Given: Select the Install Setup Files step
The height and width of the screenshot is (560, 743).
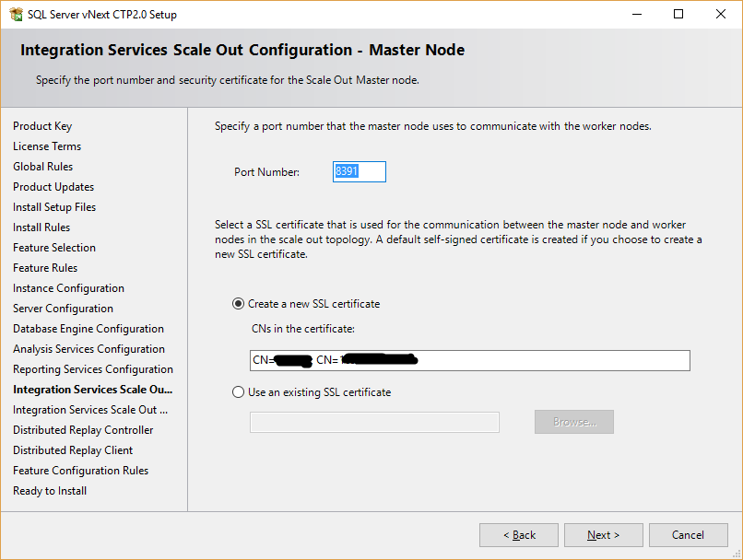Looking at the screenshot, I should pyautogui.click(x=54, y=207).
